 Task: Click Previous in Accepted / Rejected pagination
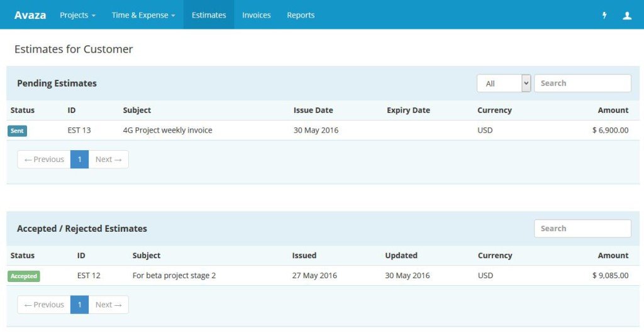[x=44, y=305]
